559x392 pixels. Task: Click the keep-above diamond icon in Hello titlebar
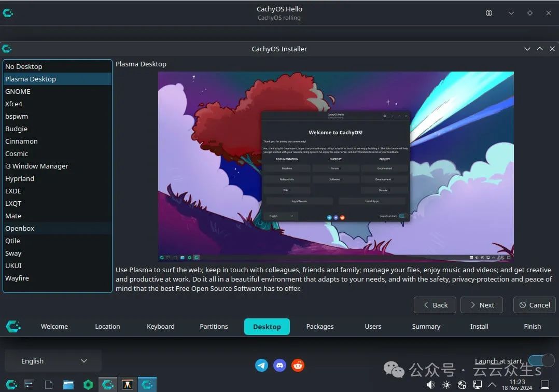tap(530, 13)
